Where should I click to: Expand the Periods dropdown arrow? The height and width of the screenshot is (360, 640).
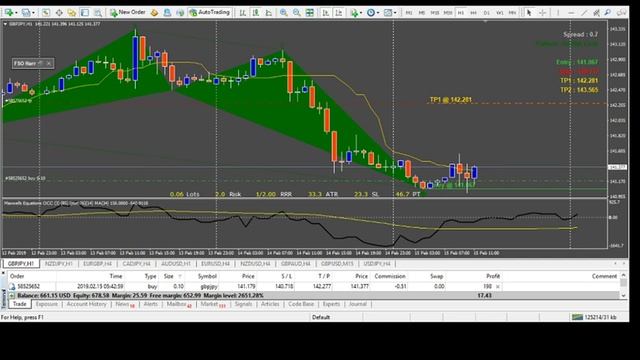pyautogui.click(x=378, y=13)
